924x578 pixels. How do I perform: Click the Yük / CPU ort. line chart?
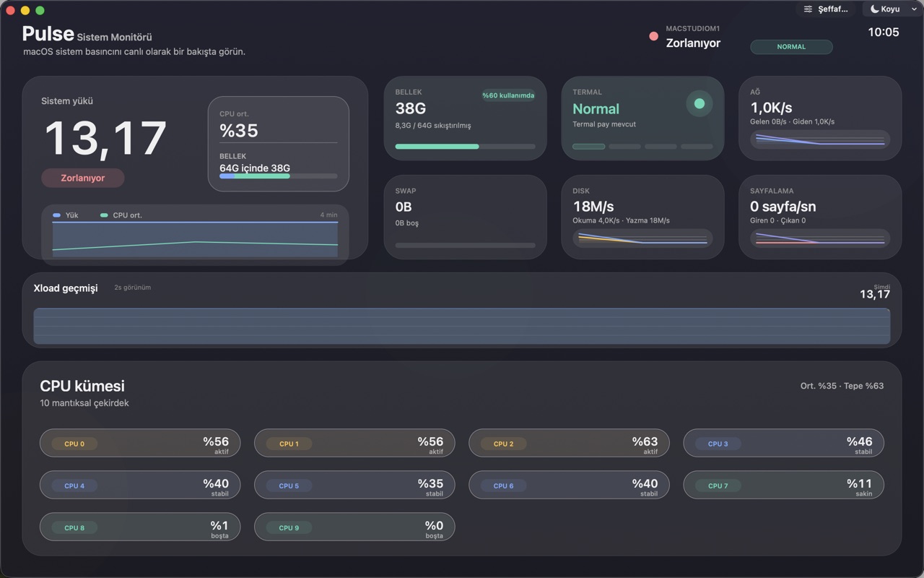pos(195,239)
